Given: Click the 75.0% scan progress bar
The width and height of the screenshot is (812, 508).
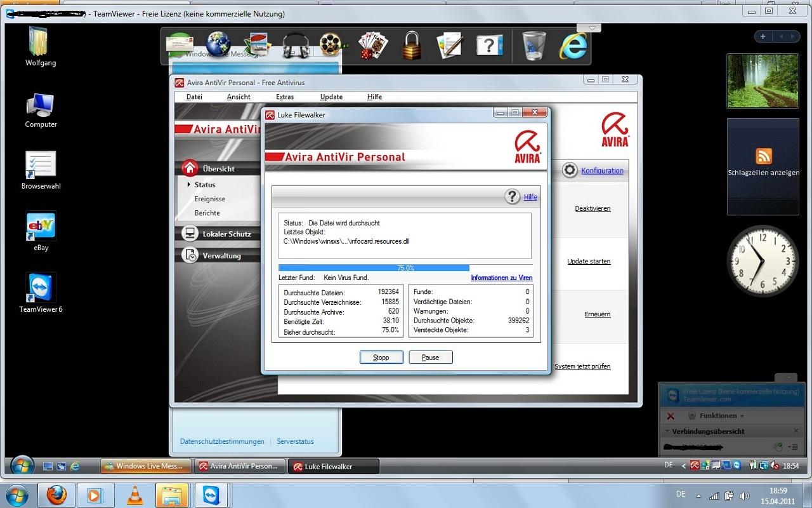Looking at the screenshot, I should coord(405,268).
